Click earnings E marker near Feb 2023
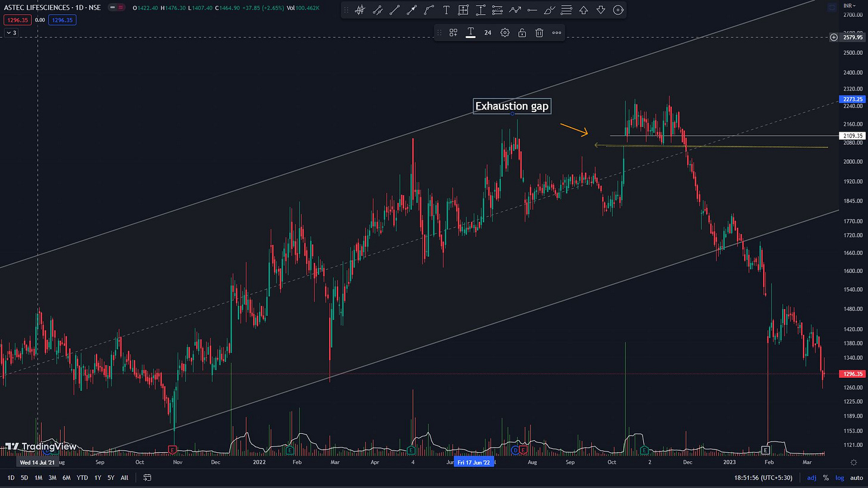Image resolution: width=868 pixels, height=488 pixels. tap(765, 449)
